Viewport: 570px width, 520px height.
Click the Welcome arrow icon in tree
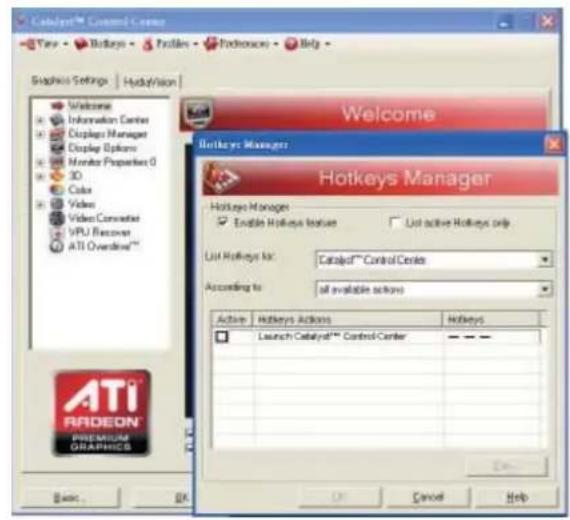57,106
